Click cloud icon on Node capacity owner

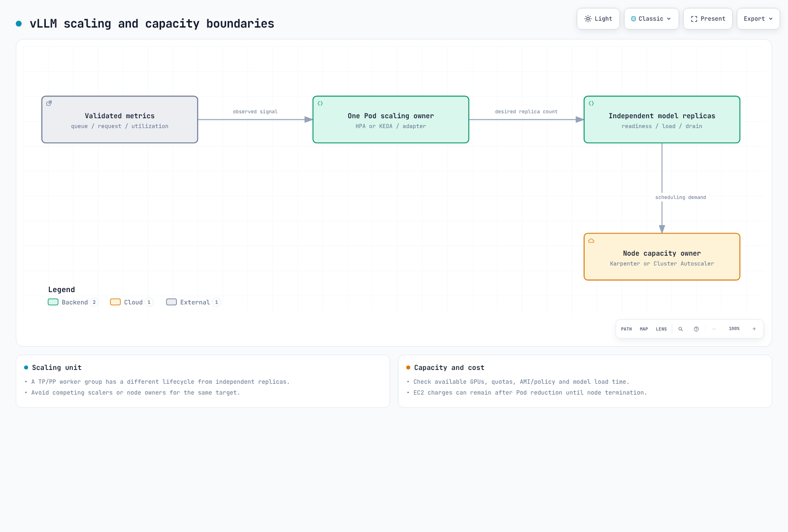coord(591,241)
